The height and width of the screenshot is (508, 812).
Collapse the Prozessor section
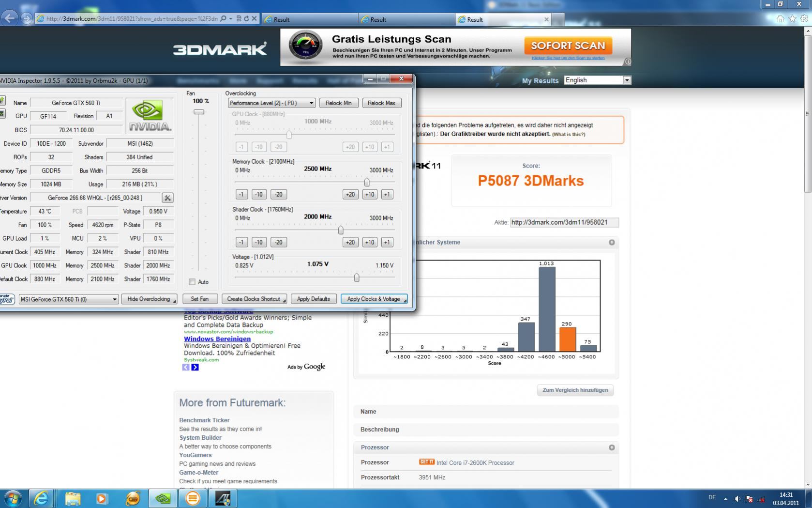pos(612,447)
